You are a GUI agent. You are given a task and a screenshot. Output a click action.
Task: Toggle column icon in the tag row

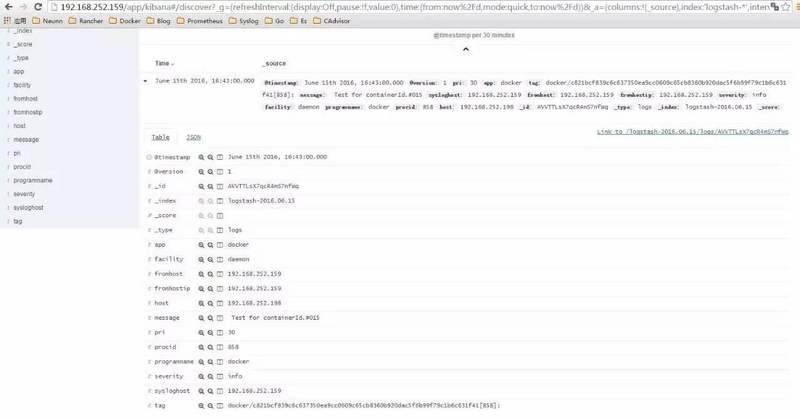coord(220,406)
